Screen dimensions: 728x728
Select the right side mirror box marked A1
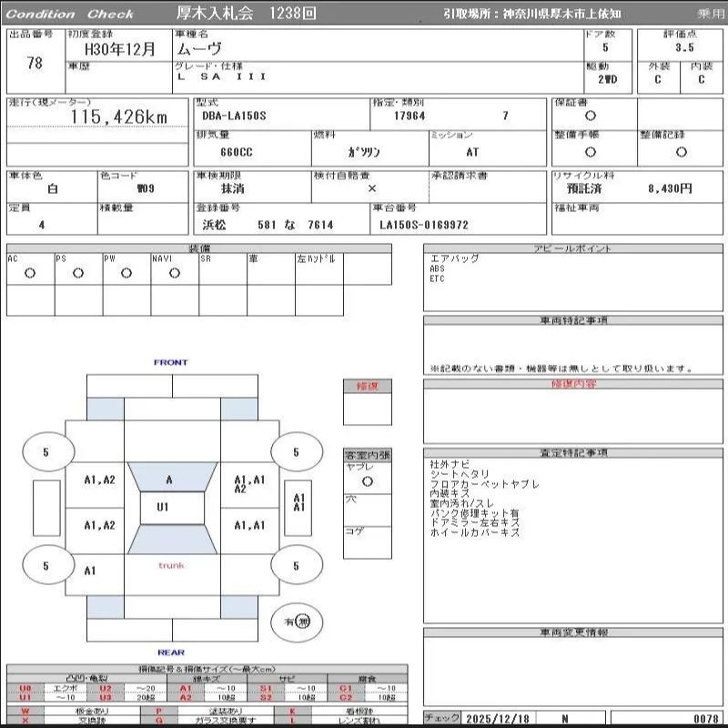pos(298,502)
